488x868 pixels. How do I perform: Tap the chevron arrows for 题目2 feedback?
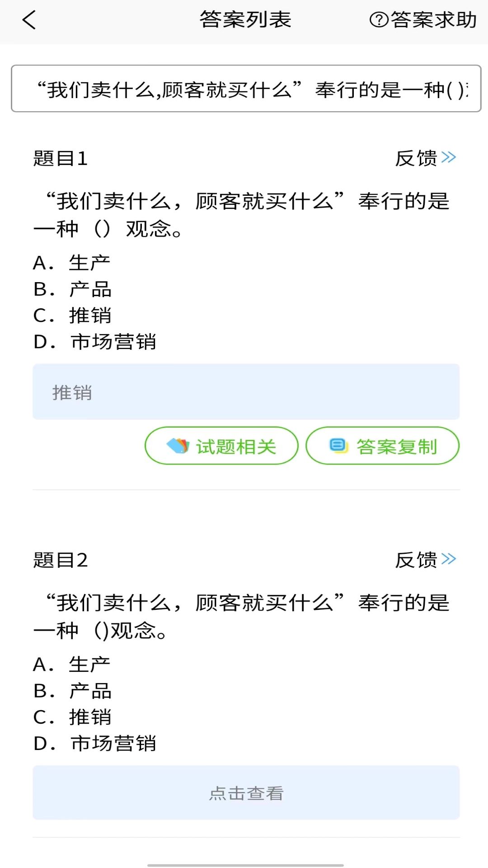449,559
